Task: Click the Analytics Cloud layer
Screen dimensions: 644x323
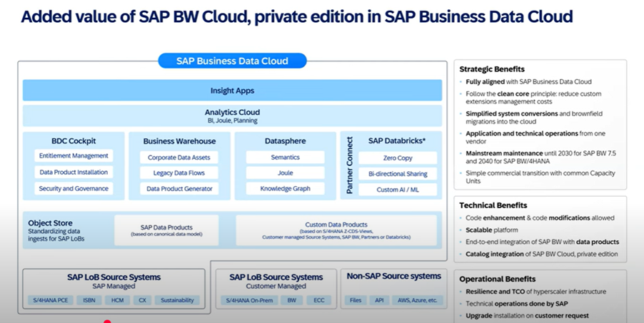Action: [x=232, y=116]
